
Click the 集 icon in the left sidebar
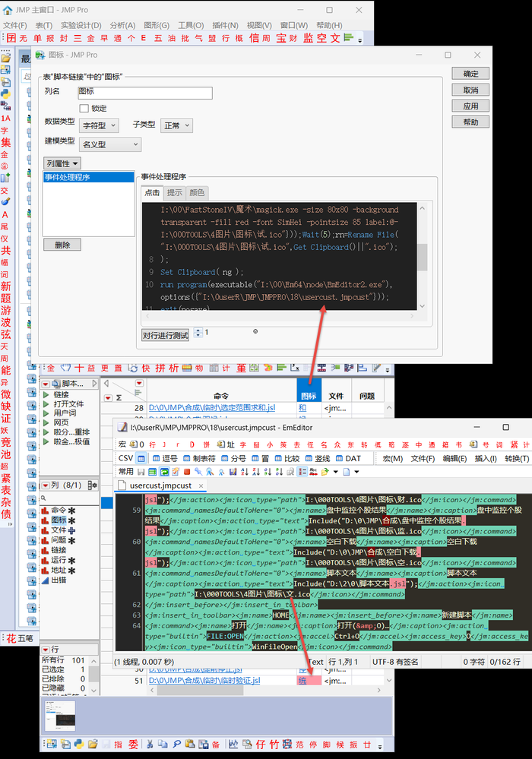5,142
